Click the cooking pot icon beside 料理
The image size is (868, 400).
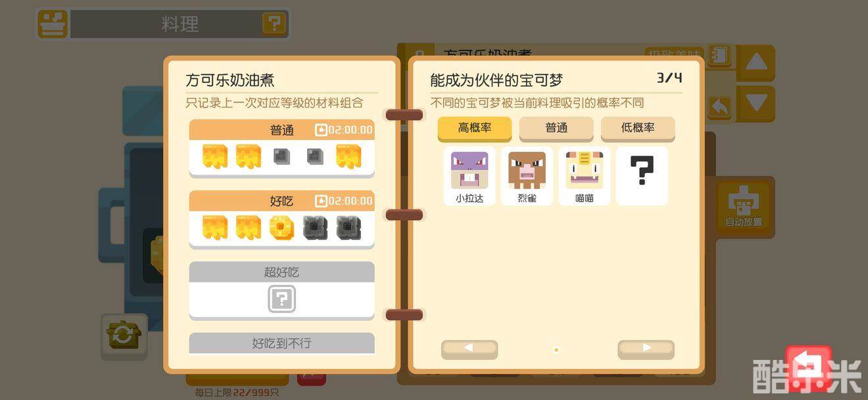pos(53,24)
